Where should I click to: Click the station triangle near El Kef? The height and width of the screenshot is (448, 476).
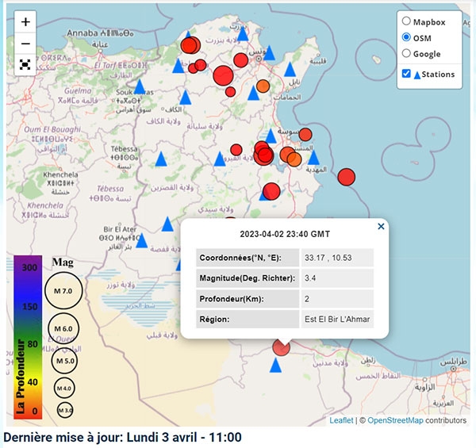pos(185,98)
